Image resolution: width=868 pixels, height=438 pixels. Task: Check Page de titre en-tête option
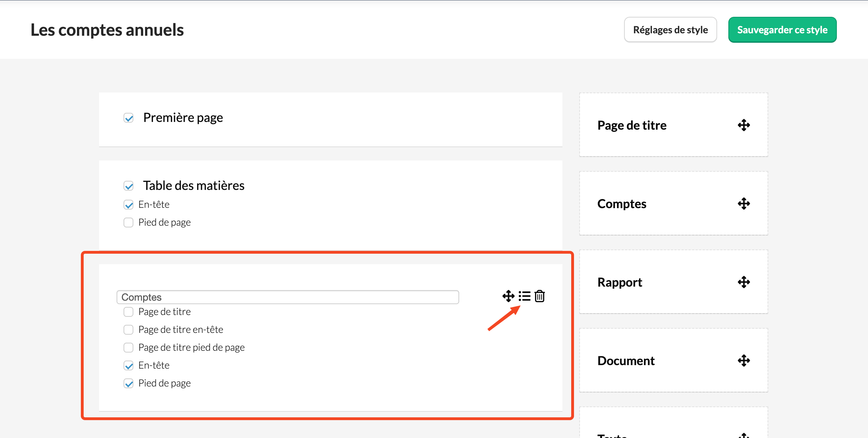[129, 330]
